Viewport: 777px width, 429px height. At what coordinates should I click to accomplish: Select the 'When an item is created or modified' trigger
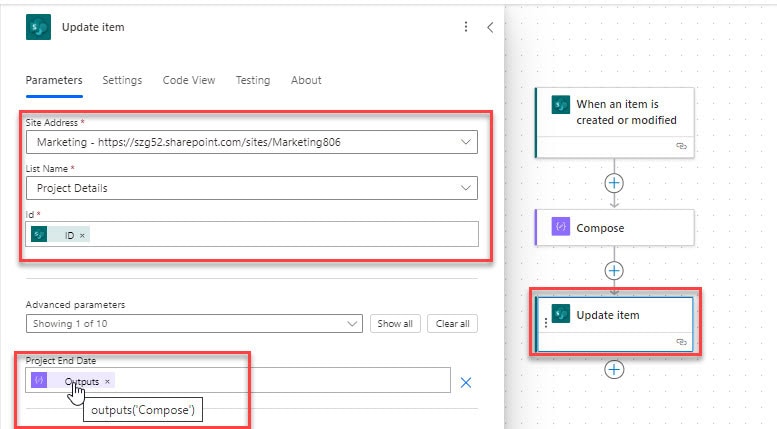point(615,123)
